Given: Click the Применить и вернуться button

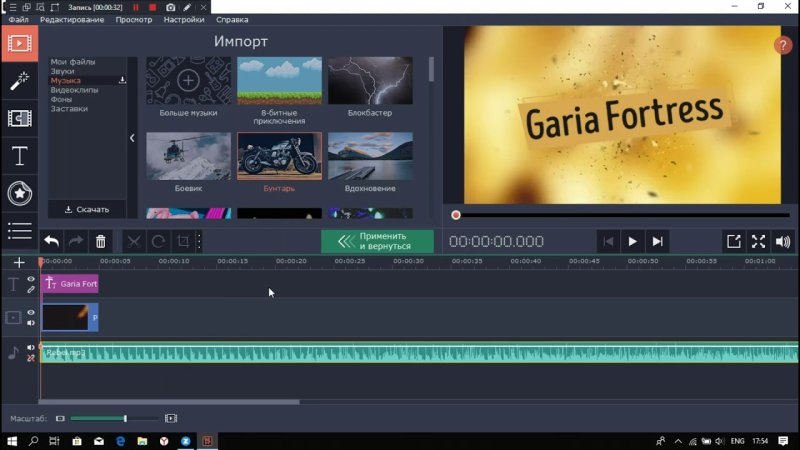Looking at the screenshot, I should [x=377, y=241].
